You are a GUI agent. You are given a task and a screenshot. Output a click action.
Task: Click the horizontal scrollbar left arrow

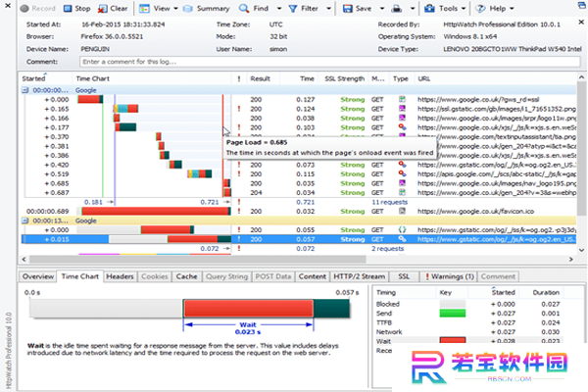(x=24, y=259)
